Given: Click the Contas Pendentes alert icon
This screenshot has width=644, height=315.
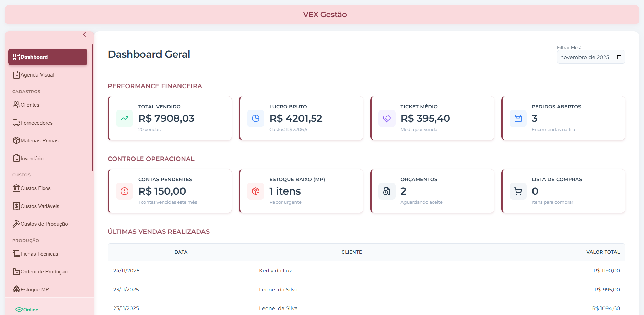Looking at the screenshot, I should tap(125, 191).
